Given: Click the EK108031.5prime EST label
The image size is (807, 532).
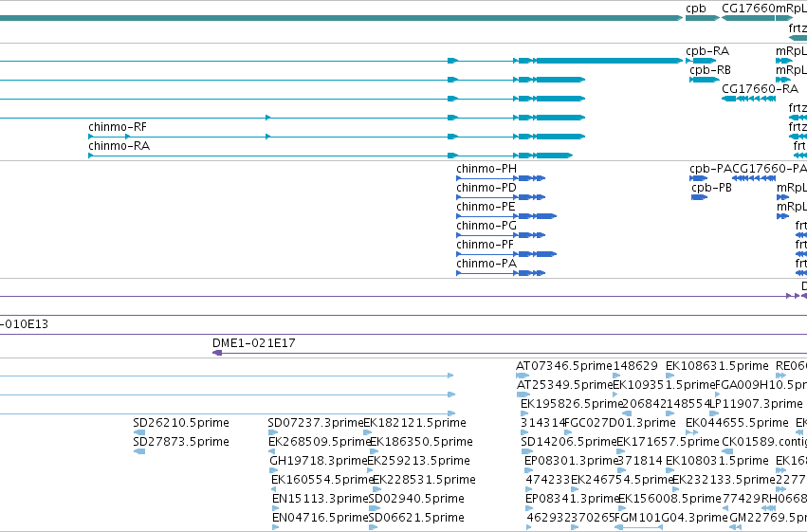Looking at the screenshot, I should tap(717, 461).
